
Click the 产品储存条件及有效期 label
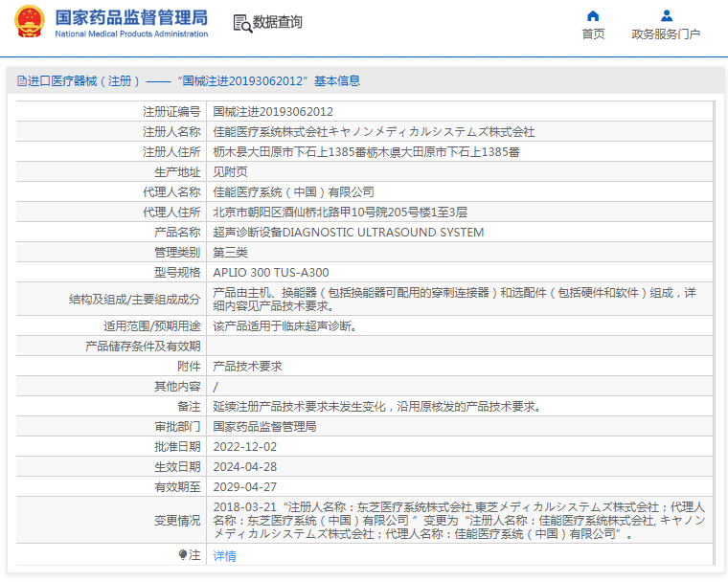pos(143,347)
